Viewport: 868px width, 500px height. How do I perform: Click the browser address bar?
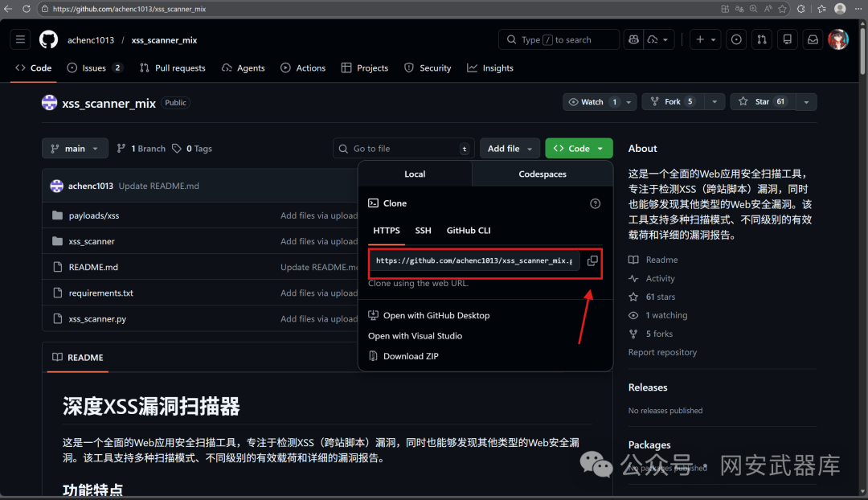(376, 9)
